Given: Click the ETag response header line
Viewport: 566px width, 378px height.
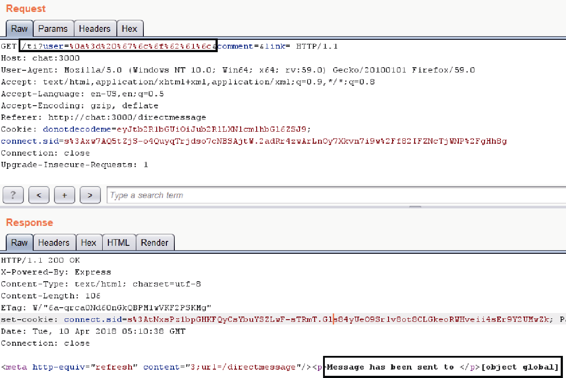Looking at the screenshot, I should tap(106, 308).
